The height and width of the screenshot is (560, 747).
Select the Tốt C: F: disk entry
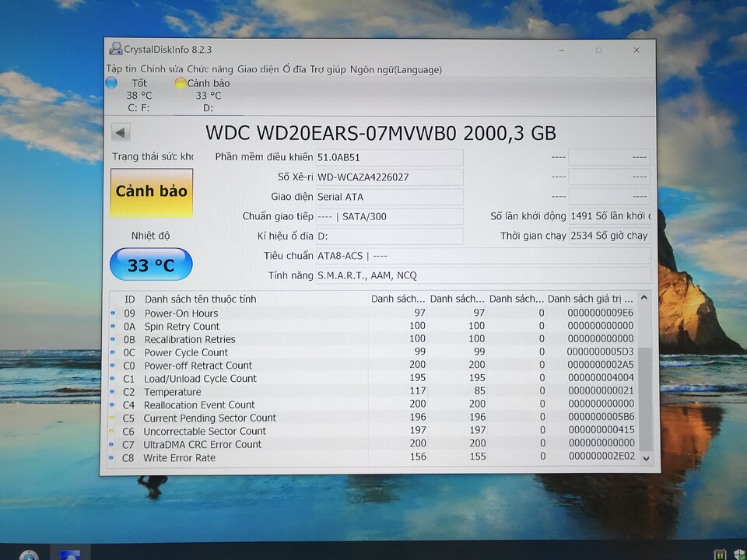[139, 95]
